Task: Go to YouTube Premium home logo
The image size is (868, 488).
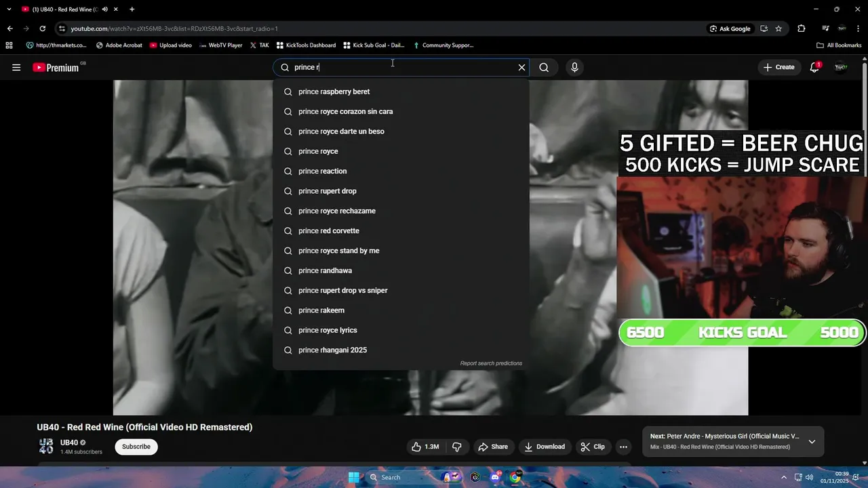Action: pyautogui.click(x=57, y=67)
